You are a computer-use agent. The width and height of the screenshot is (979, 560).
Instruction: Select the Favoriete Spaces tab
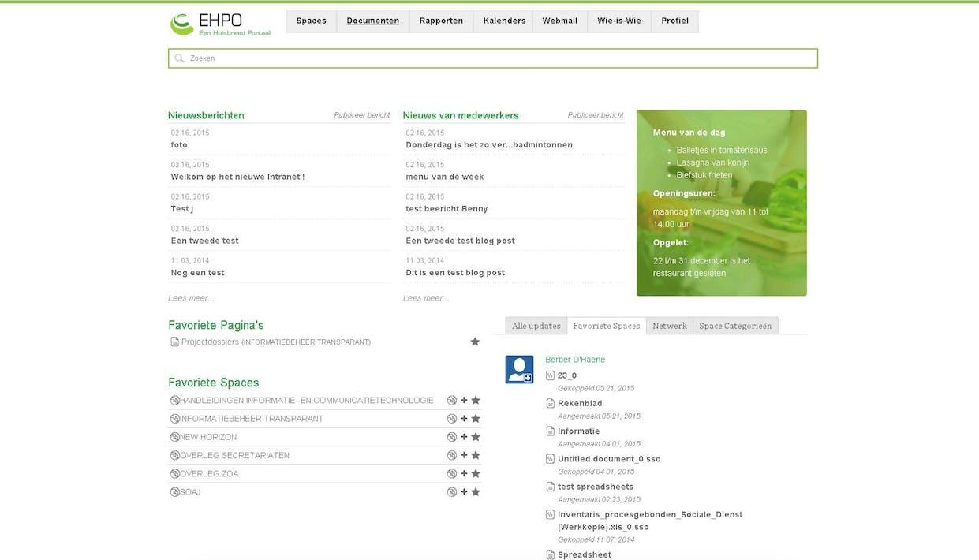(x=607, y=326)
